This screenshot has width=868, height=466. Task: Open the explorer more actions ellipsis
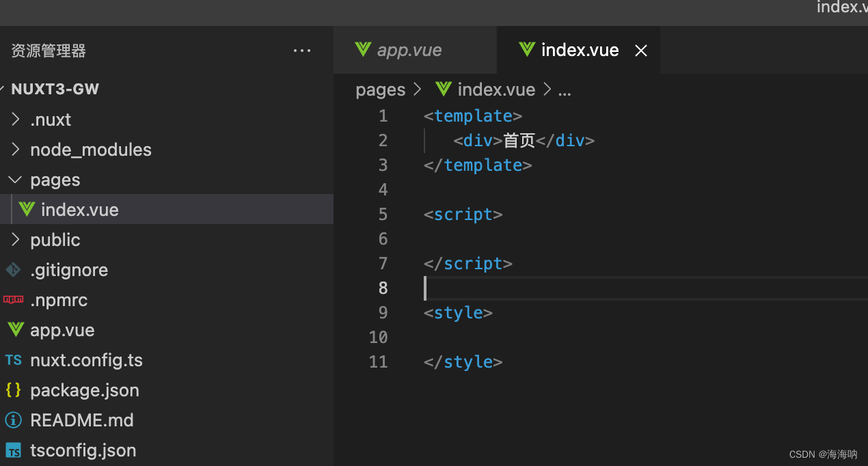(302, 51)
